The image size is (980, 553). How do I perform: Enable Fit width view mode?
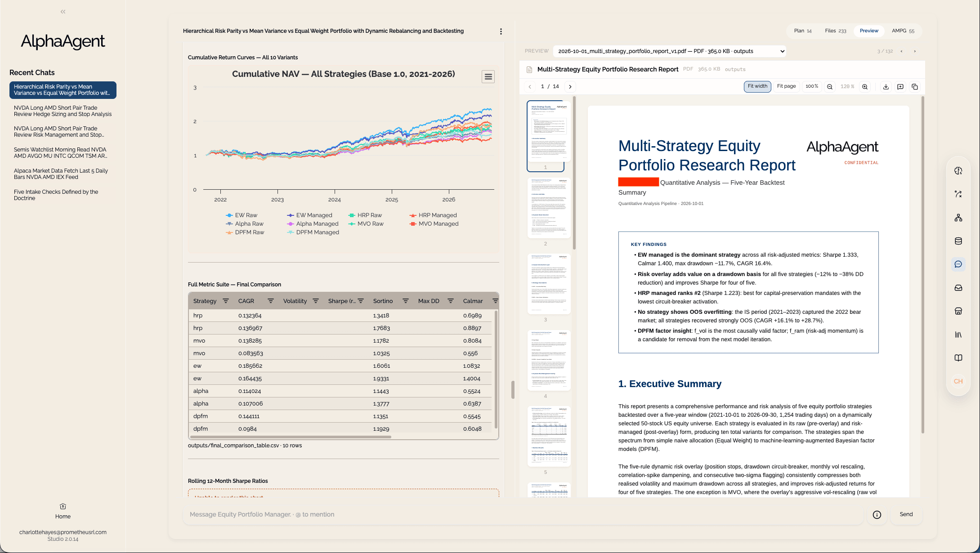pos(757,86)
